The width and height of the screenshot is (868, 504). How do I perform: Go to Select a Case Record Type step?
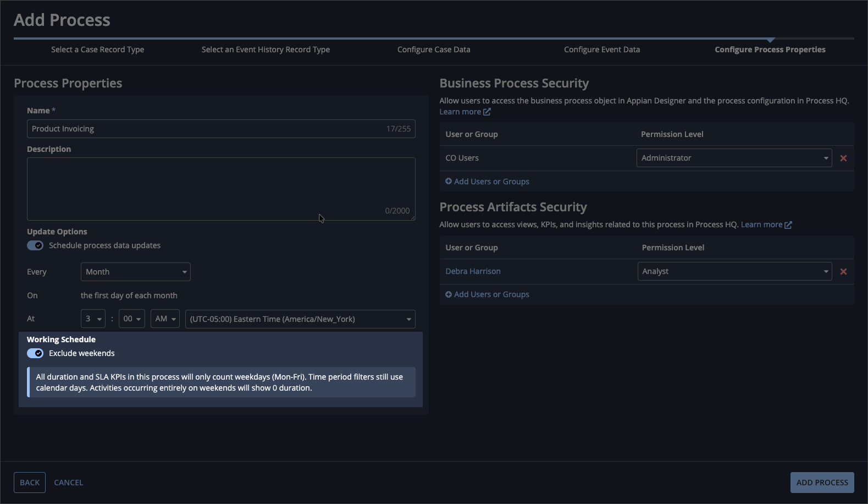[98, 50]
